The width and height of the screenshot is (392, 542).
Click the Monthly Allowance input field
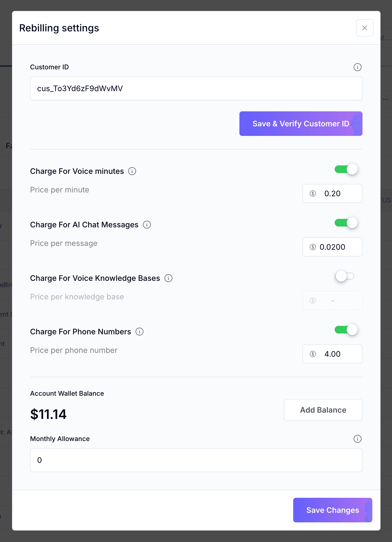point(196,460)
